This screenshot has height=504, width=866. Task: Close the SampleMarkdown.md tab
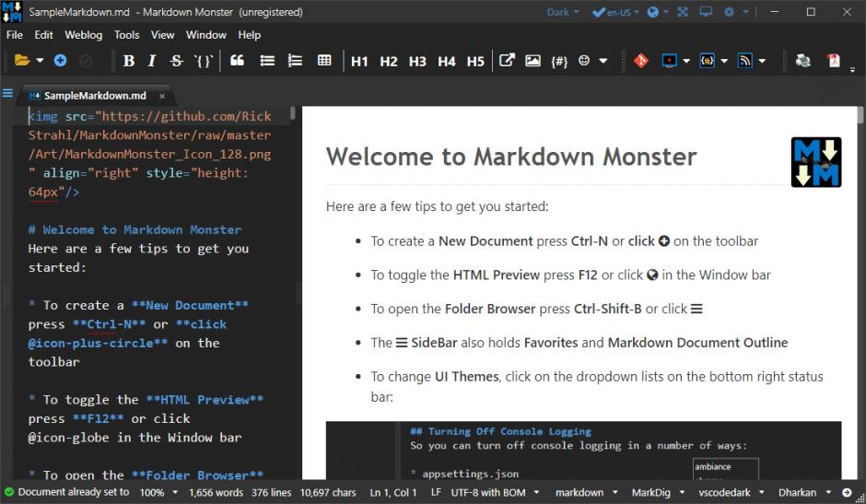pyautogui.click(x=162, y=96)
